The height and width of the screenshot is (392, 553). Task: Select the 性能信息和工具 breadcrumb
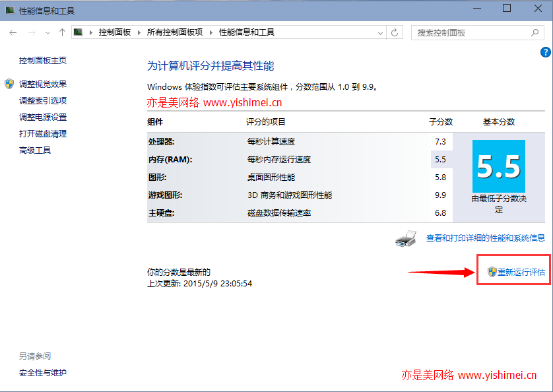coord(247,32)
